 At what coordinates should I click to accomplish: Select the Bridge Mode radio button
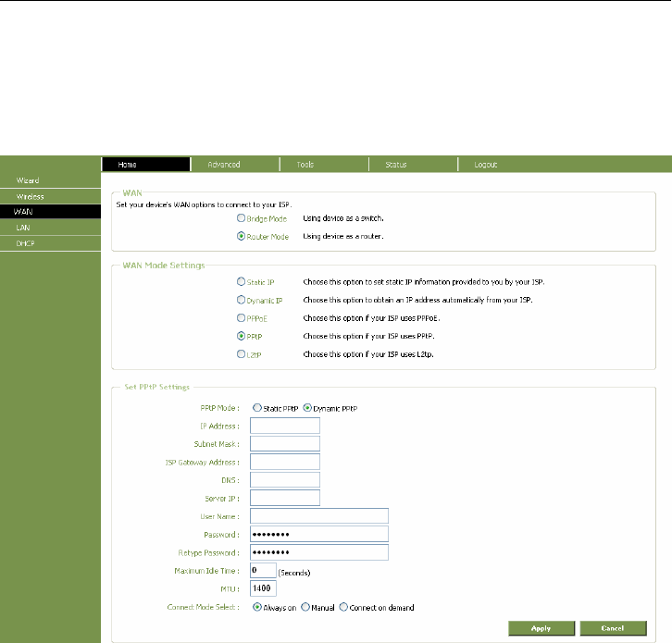coord(242,218)
